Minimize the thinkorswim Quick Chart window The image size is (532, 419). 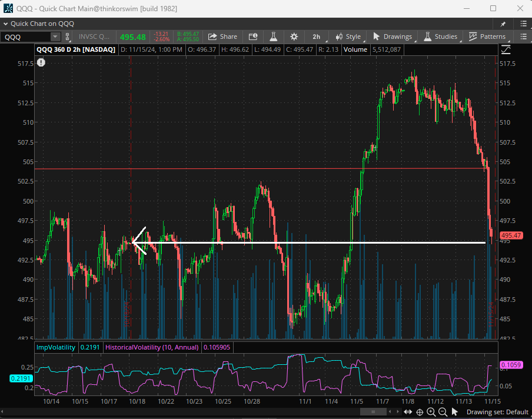pyautogui.click(x=467, y=8)
